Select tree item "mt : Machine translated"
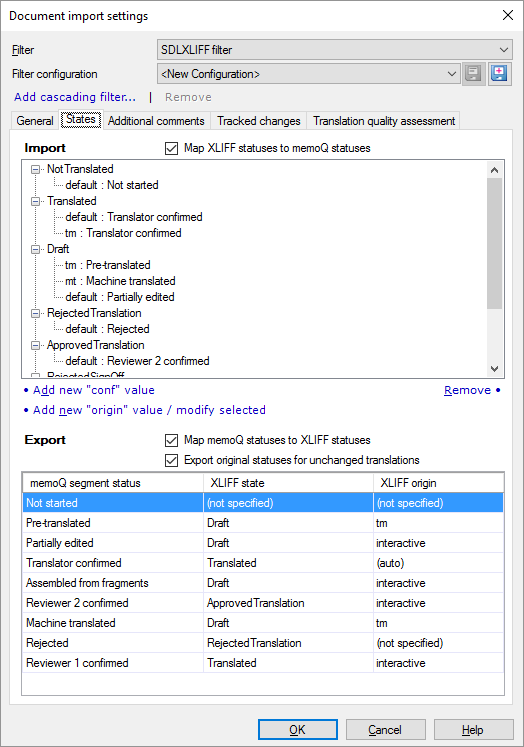The image size is (524, 747). click(120, 281)
